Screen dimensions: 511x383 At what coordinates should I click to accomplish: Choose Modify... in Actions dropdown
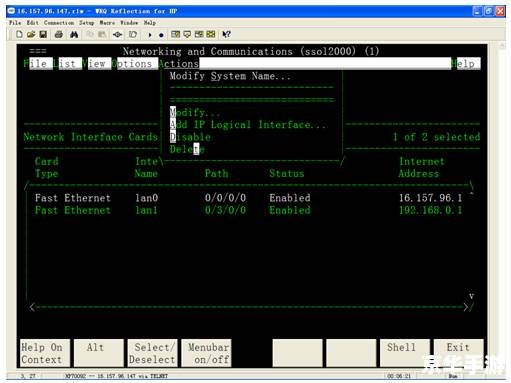click(195, 112)
